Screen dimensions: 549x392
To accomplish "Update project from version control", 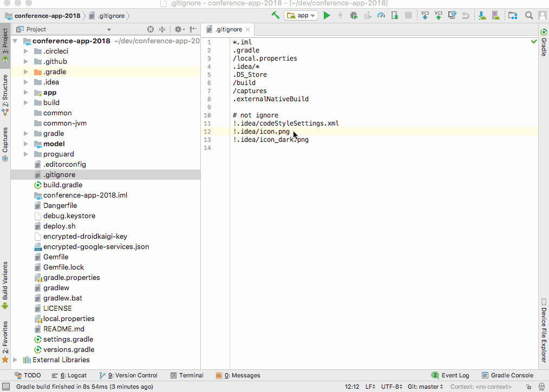I will click(425, 16).
